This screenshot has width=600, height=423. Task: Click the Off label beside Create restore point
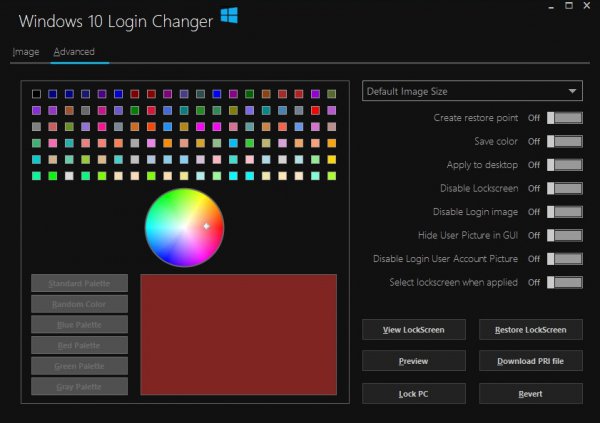point(534,118)
